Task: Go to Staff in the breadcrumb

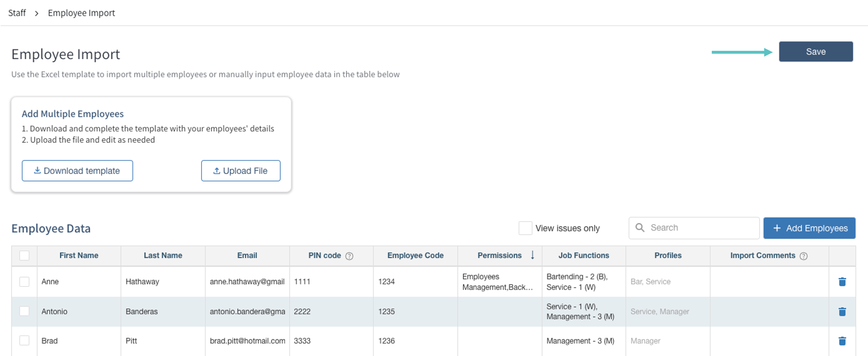Action: (x=17, y=13)
